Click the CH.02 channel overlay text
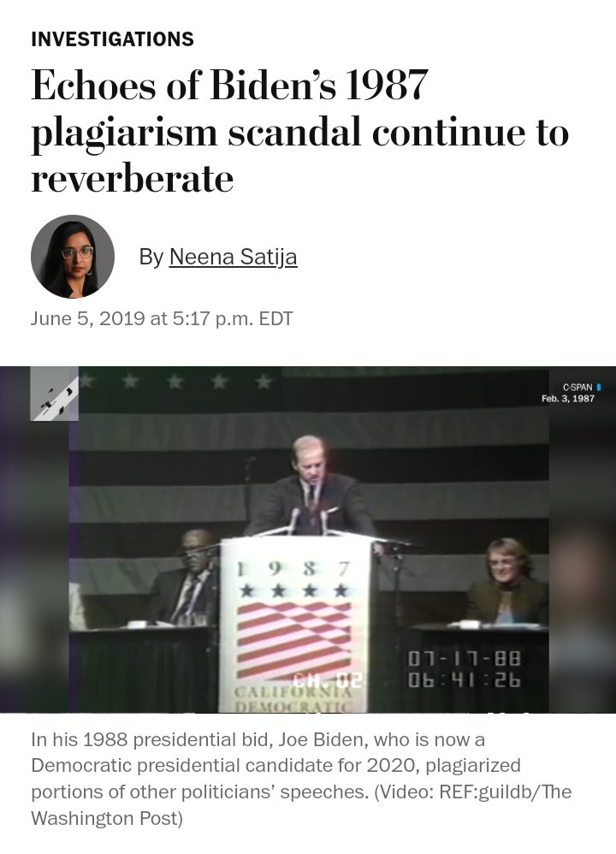The image size is (616, 854). pos(327,679)
